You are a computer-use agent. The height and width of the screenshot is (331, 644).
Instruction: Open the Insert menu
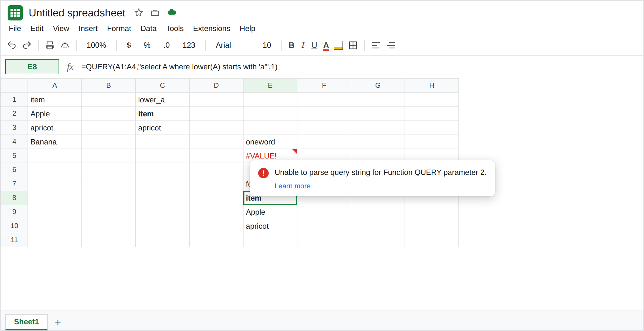tap(88, 28)
